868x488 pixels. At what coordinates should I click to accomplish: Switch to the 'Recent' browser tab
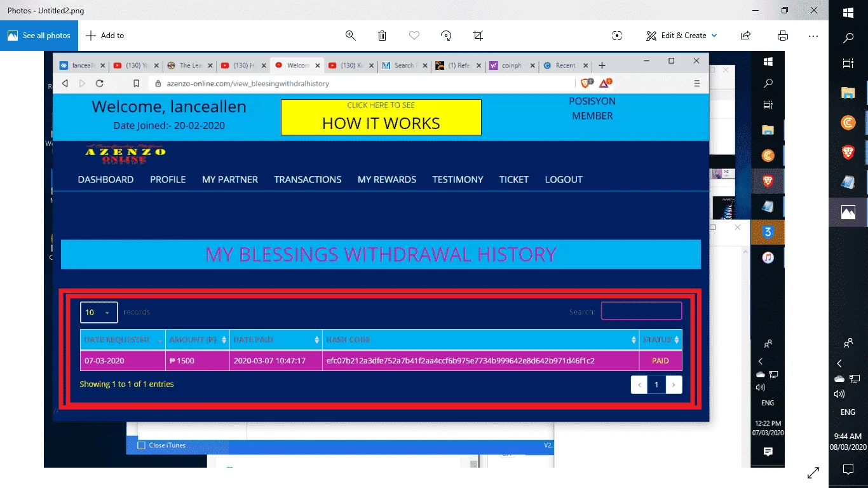(565, 65)
